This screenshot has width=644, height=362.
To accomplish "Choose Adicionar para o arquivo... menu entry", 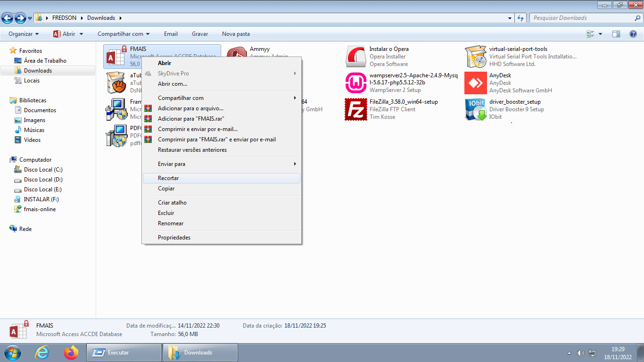I will pos(222,108).
